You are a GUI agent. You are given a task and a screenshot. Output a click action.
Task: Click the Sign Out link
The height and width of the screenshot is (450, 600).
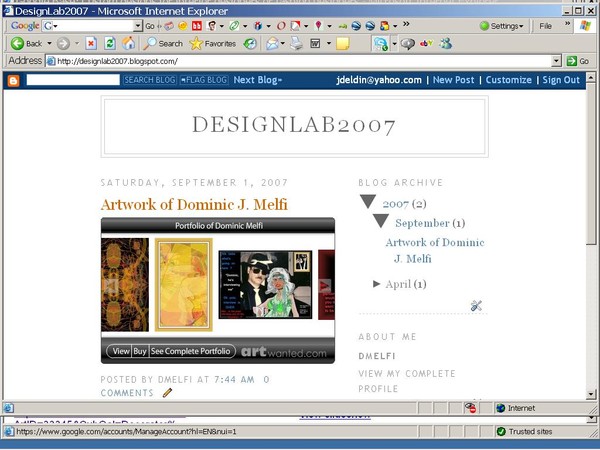[x=561, y=80]
